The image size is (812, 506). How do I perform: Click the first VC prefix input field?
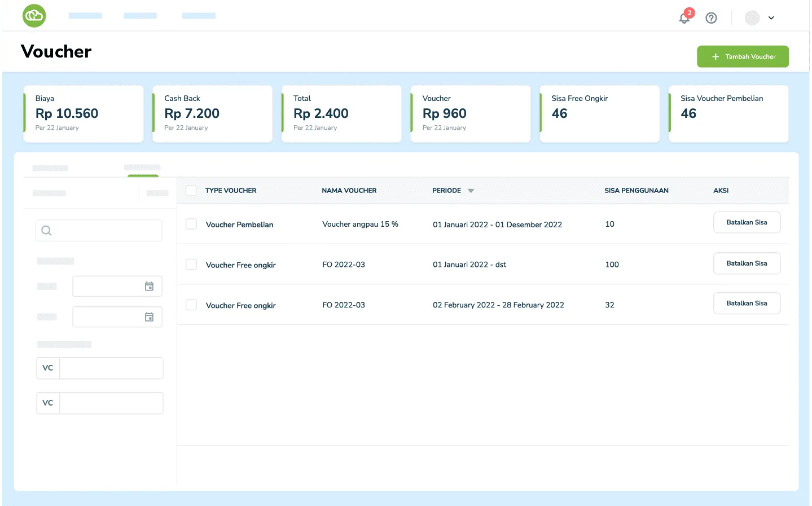pos(111,368)
